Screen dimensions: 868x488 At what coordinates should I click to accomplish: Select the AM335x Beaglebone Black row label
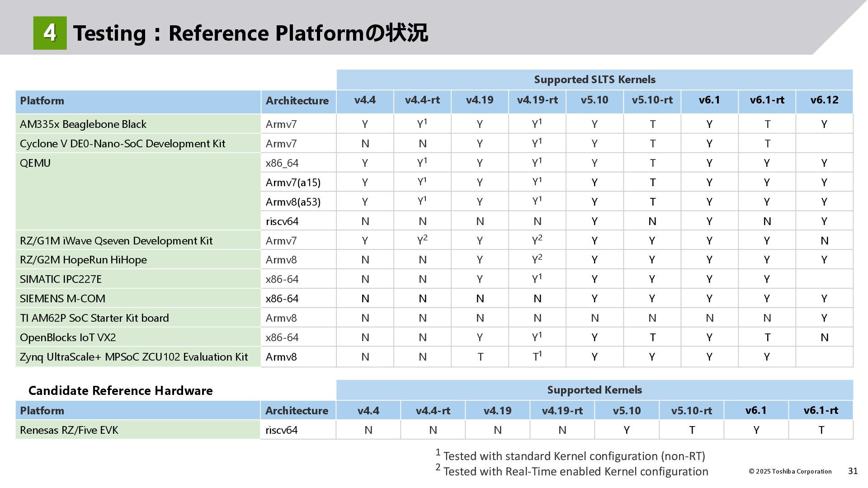pyautogui.click(x=83, y=124)
